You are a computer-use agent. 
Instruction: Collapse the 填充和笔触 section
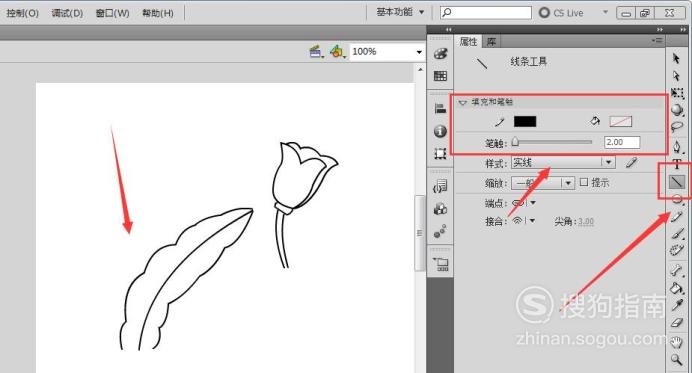pos(463,102)
